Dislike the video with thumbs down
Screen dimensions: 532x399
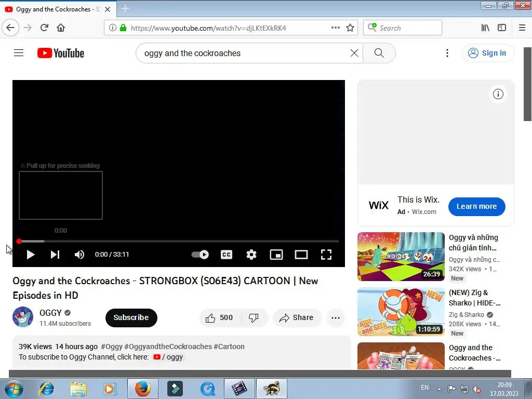[x=254, y=318]
